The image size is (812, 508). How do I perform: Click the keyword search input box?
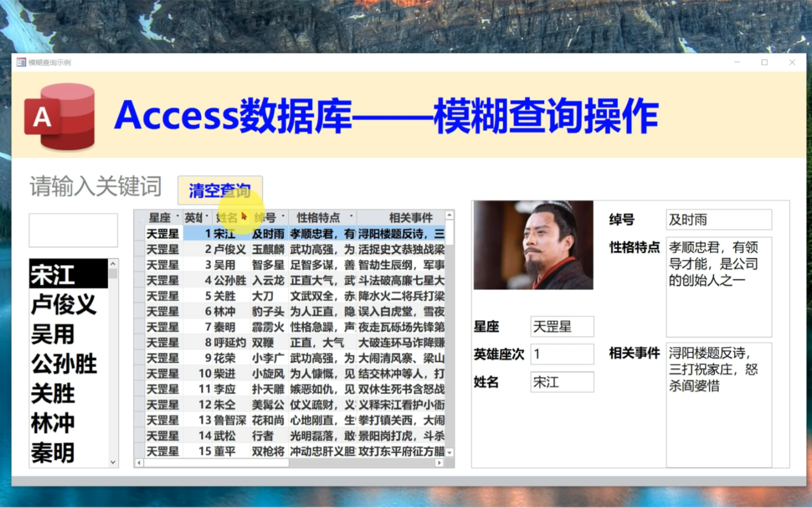pos(73,230)
